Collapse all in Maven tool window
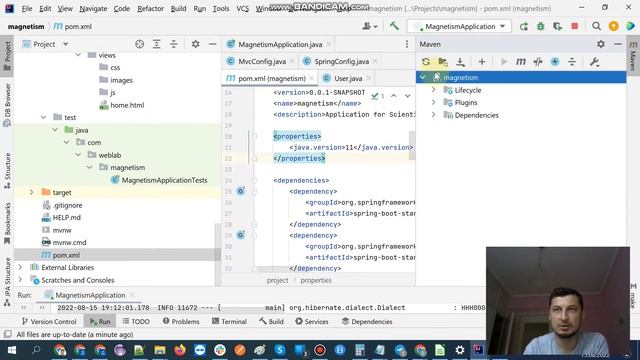This screenshot has height=360, width=640. 572,62
